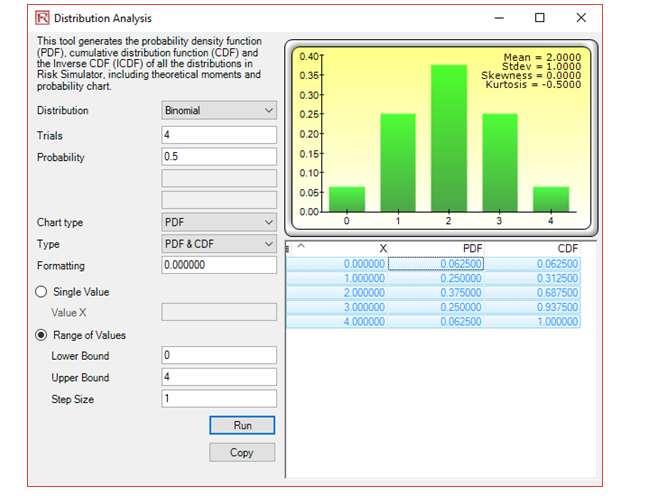The width and height of the screenshot is (669, 502).
Task: Click the X column header
Action: tap(383, 249)
